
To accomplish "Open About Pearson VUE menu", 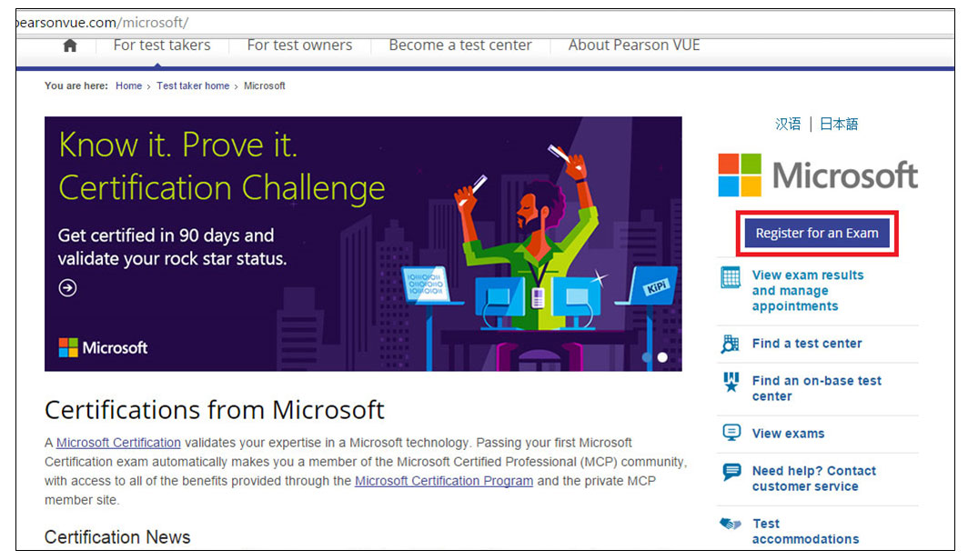I will pyautogui.click(x=634, y=45).
